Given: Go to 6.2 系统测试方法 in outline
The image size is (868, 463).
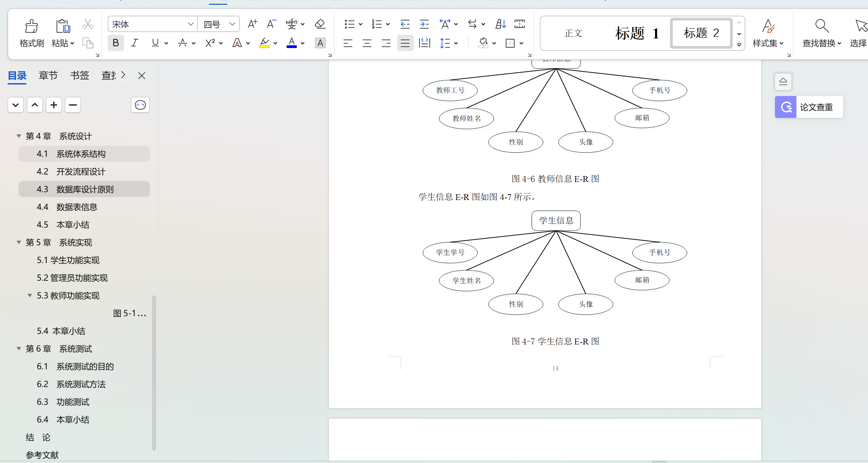Looking at the screenshot, I should (x=81, y=384).
